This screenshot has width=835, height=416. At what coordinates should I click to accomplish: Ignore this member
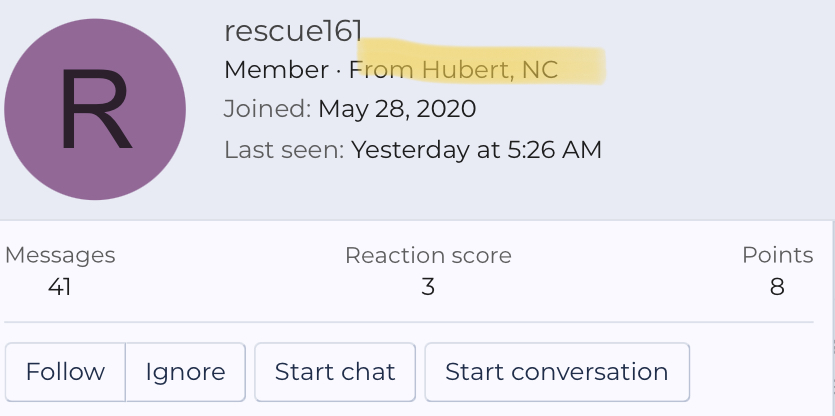(185, 372)
